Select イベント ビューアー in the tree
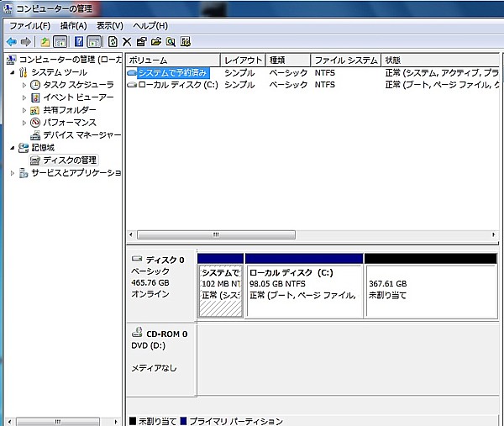The image size is (504, 426). [78, 97]
